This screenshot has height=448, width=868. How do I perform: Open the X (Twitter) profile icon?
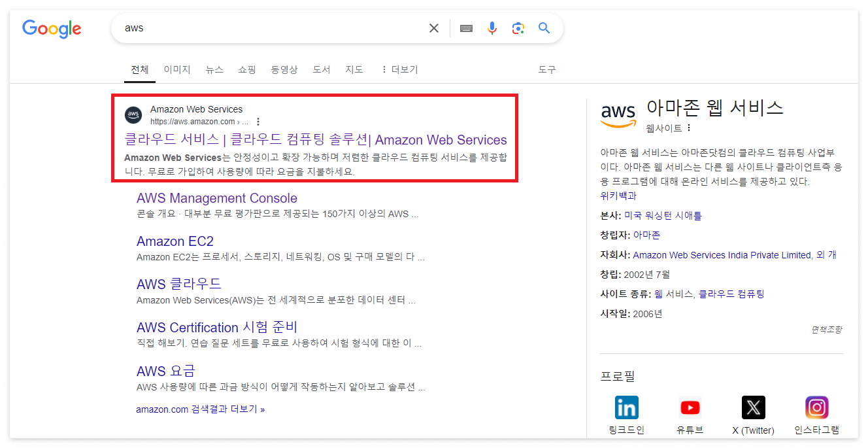coord(754,407)
